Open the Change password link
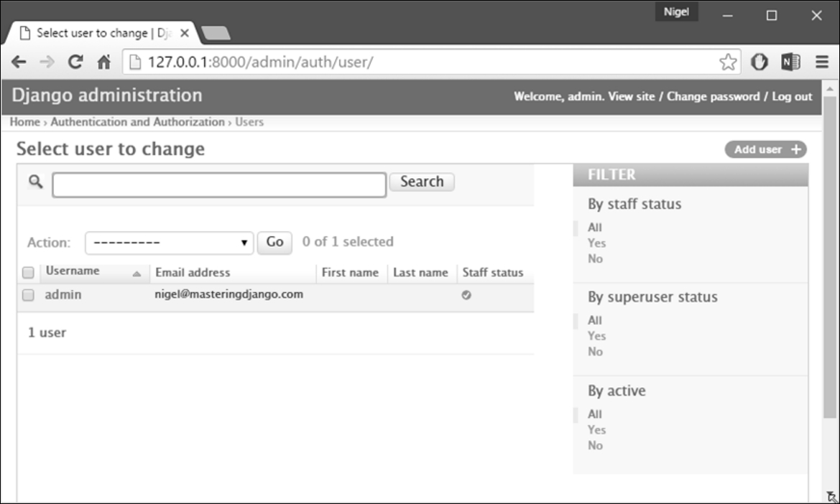The height and width of the screenshot is (504, 840). 713,96
